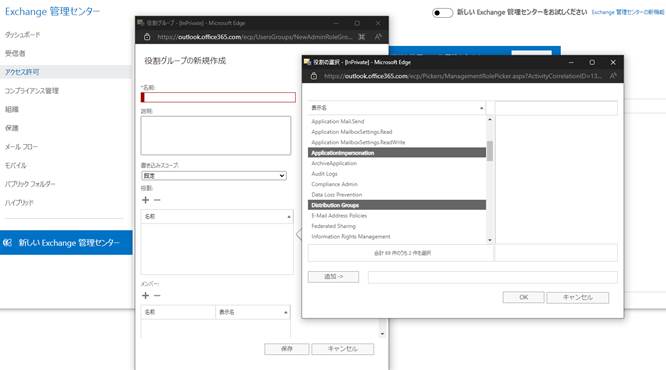
Task: Click the minus icon to remove members
Action: tap(157, 295)
